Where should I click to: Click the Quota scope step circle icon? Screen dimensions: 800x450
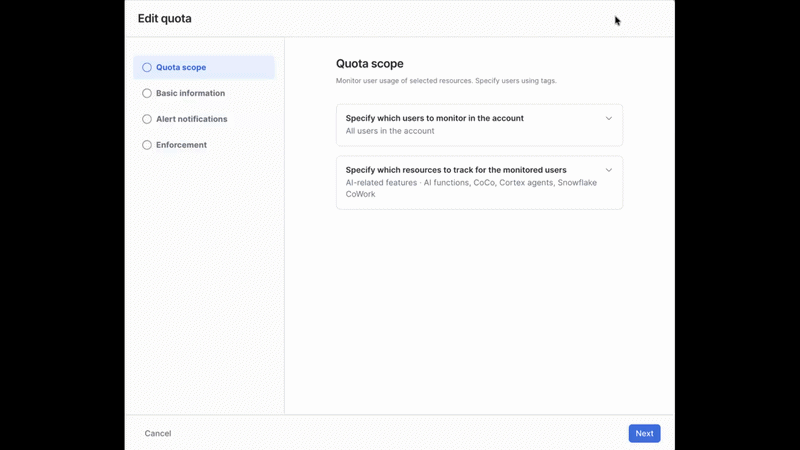coord(147,67)
